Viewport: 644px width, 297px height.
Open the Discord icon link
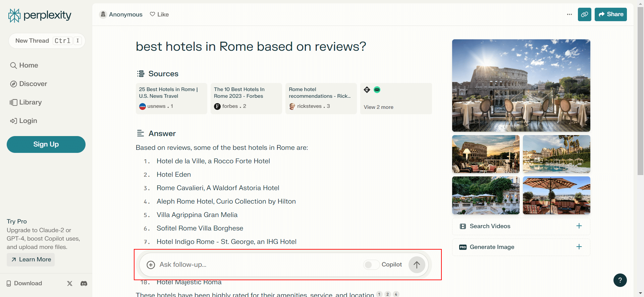pyautogui.click(x=84, y=284)
